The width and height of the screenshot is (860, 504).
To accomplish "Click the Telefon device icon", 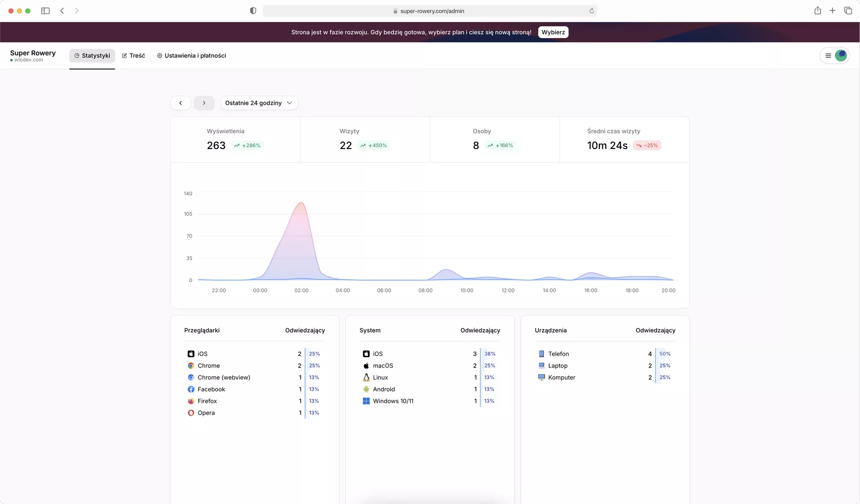I will 542,354.
